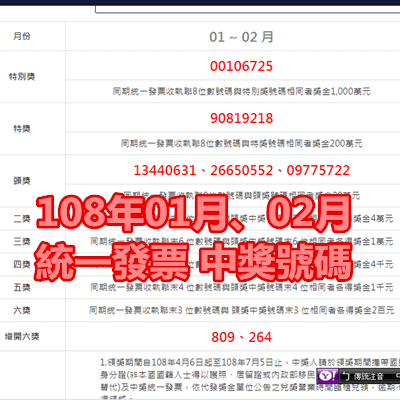400x400 pixels.
Task: Select the 二獎 row label
Action: click(x=22, y=219)
